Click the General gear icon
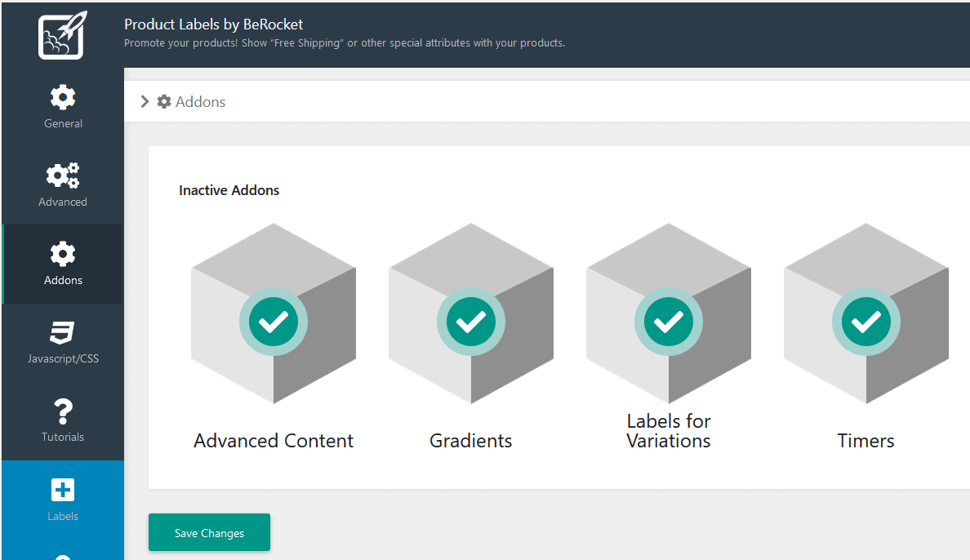 [63, 97]
